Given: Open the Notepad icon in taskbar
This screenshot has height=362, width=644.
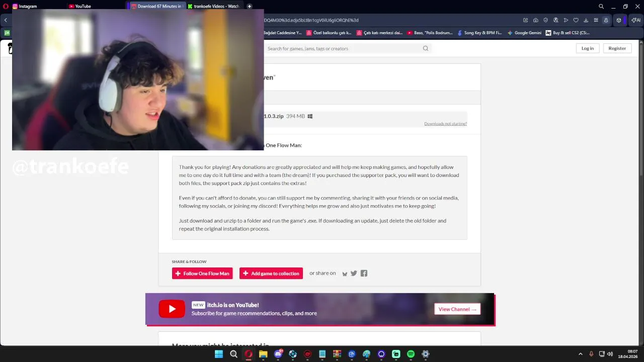Looking at the screenshot, I should [323, 354].
